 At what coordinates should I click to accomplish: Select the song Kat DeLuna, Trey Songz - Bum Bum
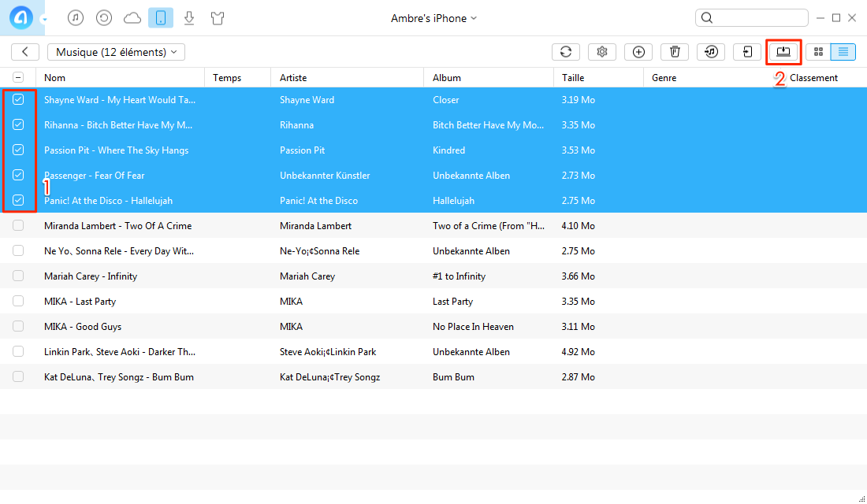pos(119,377)
